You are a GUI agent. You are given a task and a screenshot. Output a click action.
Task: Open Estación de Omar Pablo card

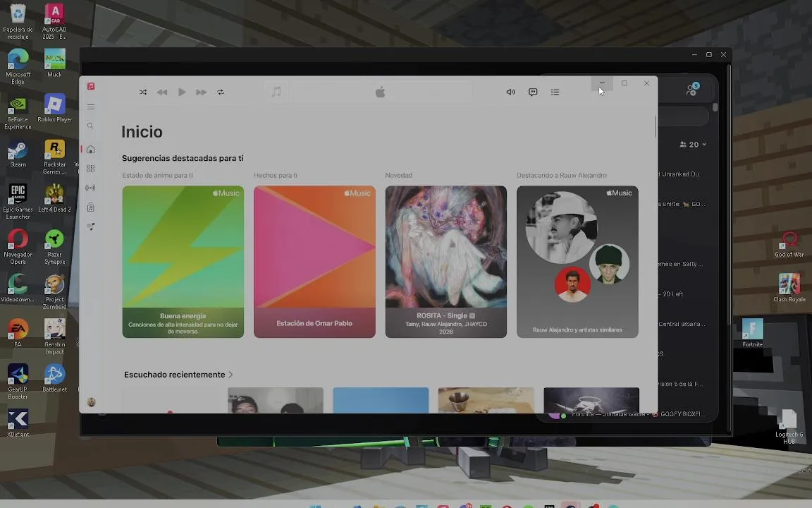tap(314, 262)
